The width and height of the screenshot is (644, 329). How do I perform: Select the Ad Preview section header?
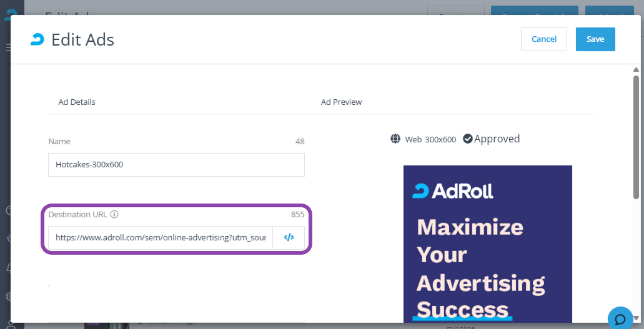click(x=341, y=102)
